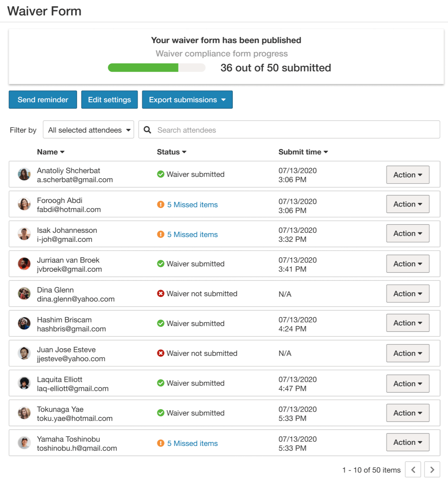Click the previous page arrow in pagination
The image size is (448, 482).
coord(413,470)
